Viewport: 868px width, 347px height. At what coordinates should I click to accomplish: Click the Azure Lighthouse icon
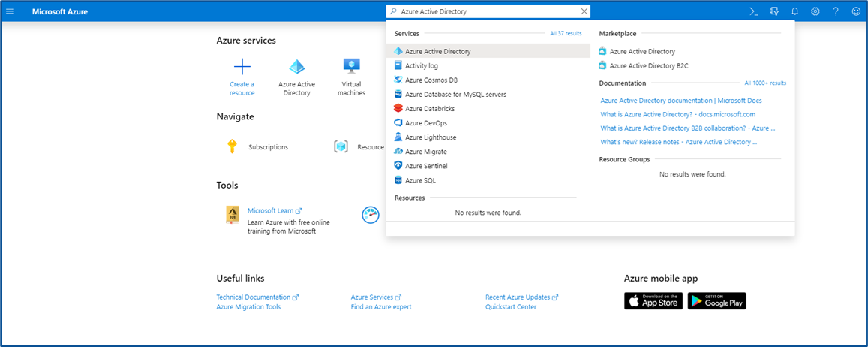coord(398,137)
